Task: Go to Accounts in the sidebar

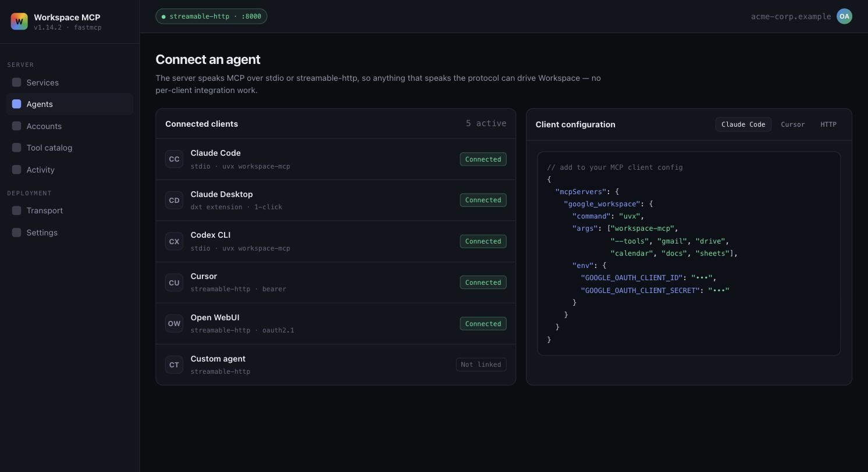Action: tap(70, 126)
